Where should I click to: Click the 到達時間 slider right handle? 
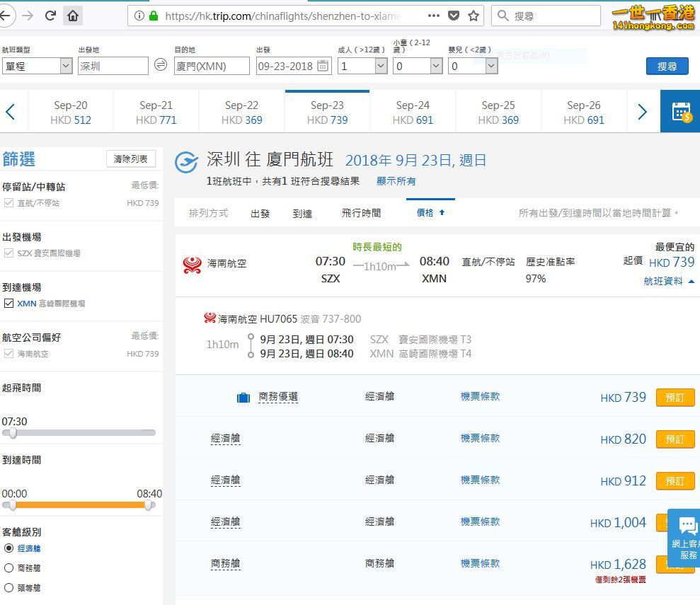149,505
